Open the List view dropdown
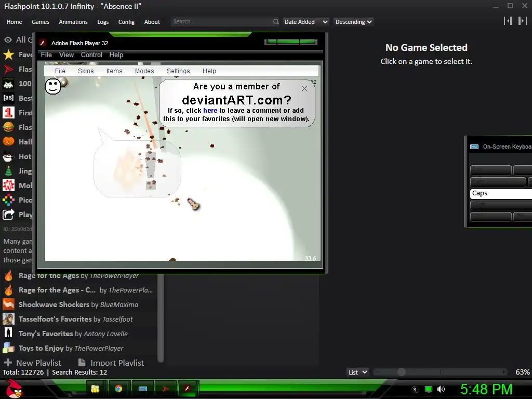Screen dimensions: 532x399 (x=357, y=372)
